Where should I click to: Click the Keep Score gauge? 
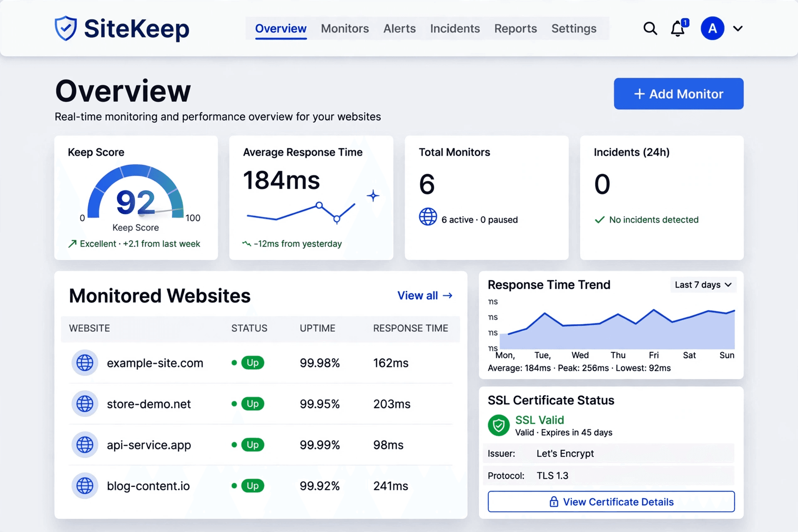[x=135, y=192]
